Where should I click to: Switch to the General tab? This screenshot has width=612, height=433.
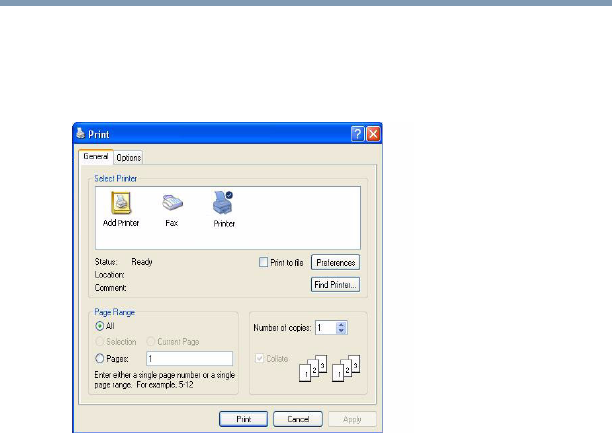coord(96,157)
